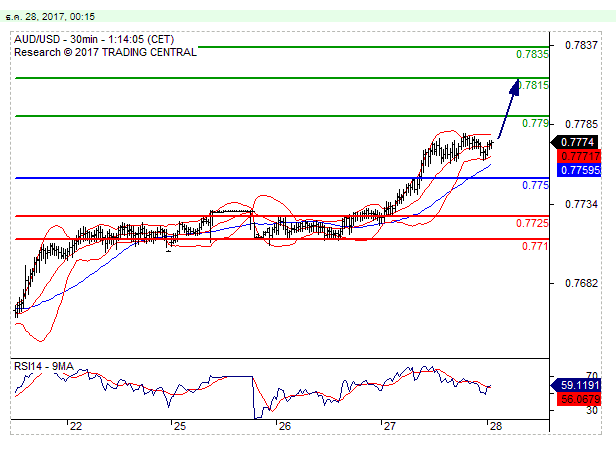Select date 26 on the time axis
The image size is (616, 450).
(x=284, y=426)
